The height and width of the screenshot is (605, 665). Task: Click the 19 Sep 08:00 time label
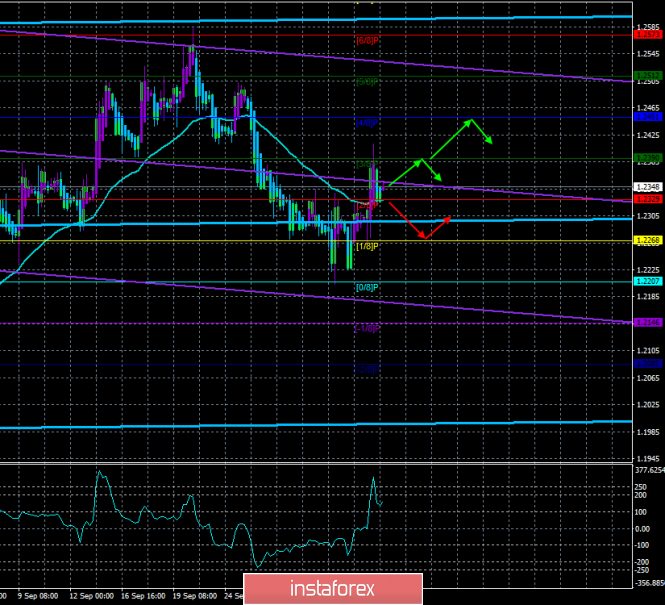point(195,596)
